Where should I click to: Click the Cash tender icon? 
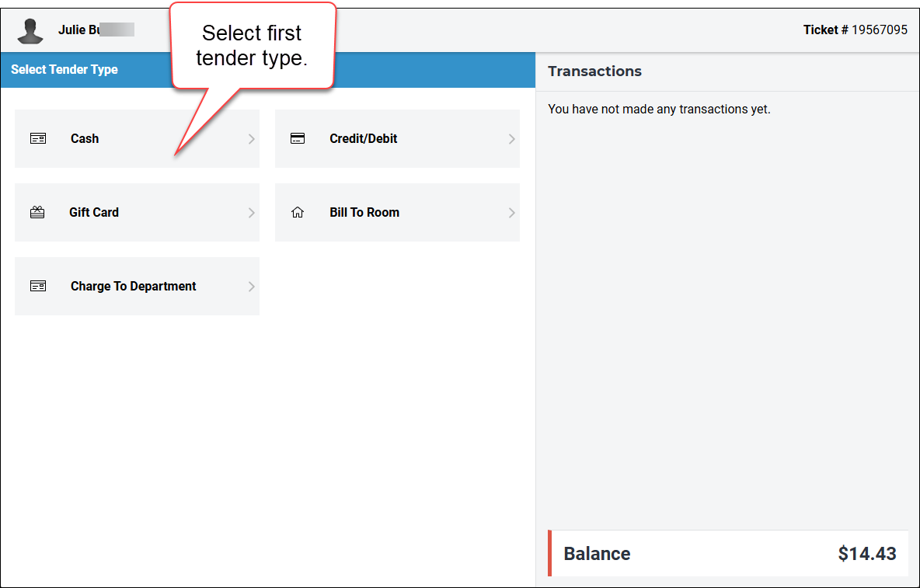[38, 139]
